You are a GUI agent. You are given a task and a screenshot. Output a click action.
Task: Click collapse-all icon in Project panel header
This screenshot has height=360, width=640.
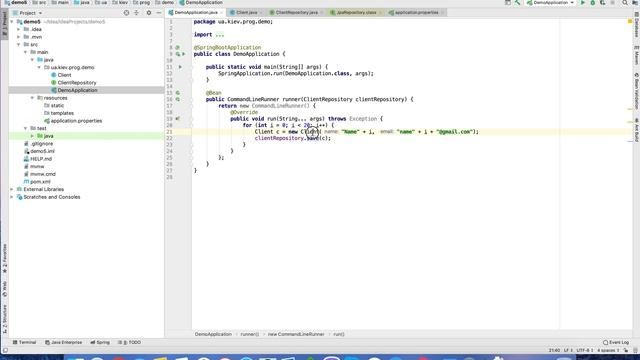pos(136,13)
